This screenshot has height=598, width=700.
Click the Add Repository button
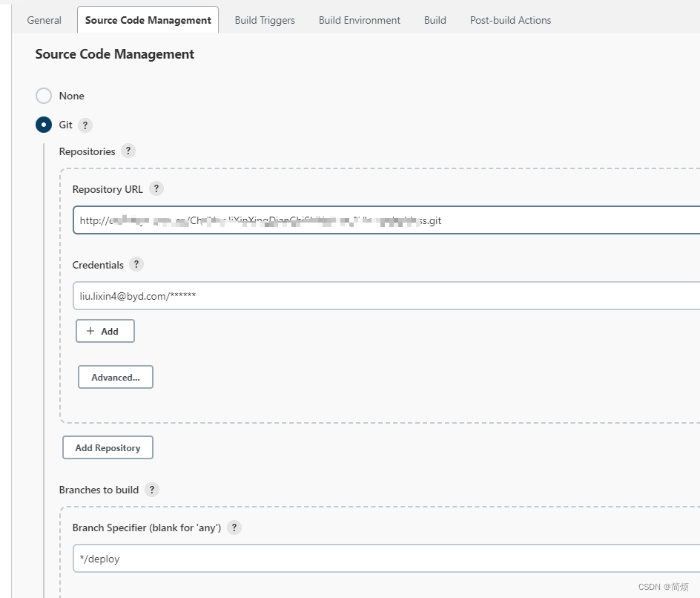click(x=108, y=447)
